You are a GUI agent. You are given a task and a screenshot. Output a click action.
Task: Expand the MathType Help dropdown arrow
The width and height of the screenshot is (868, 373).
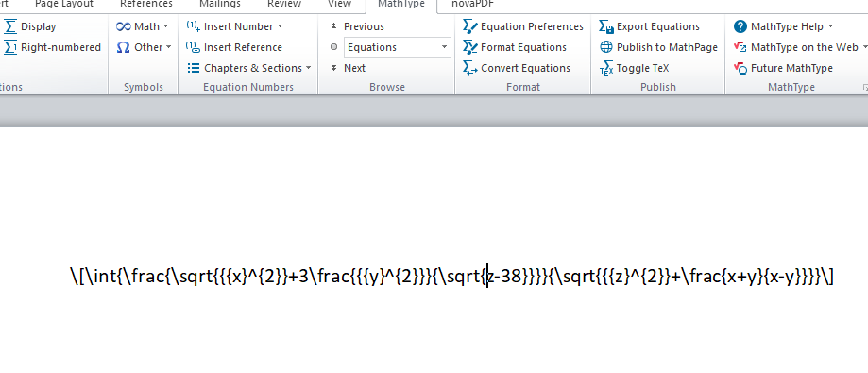click(830, 26)
